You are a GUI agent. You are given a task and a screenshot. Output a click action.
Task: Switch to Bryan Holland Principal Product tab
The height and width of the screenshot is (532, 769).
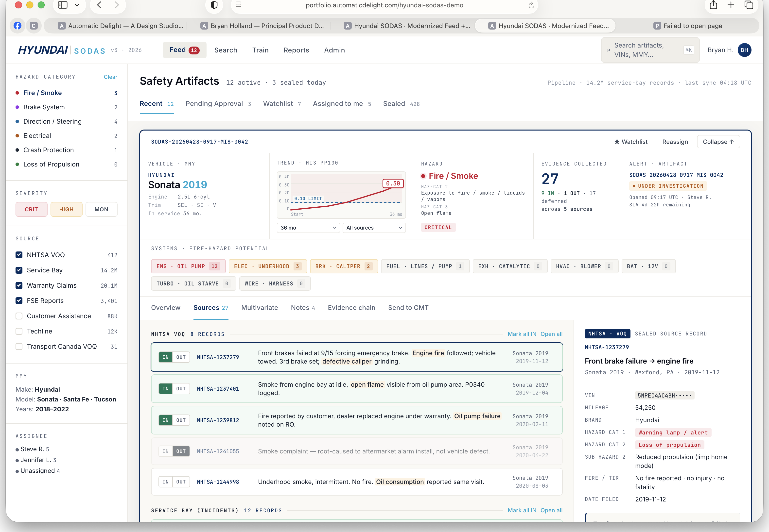pyautogui.click(x=262, y=26)
